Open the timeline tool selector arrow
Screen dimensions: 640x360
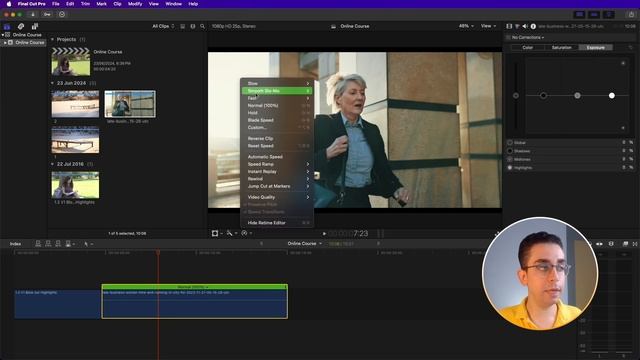(x=88, y=244)
